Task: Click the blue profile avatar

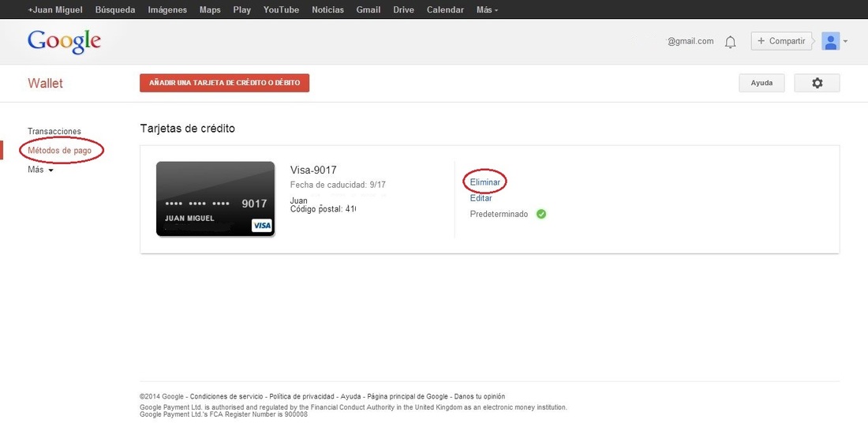Action: coord(830,41)
